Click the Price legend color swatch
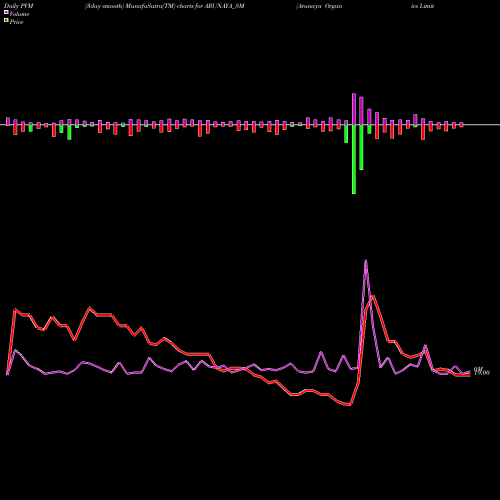This screenshot has height=500, width=500. coord(6,21)
